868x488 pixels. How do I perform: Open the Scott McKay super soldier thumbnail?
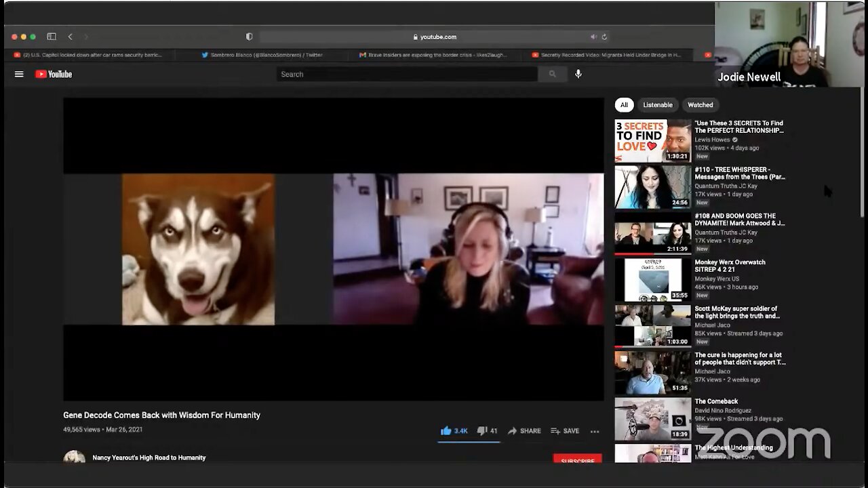click(x=653, y=326)
